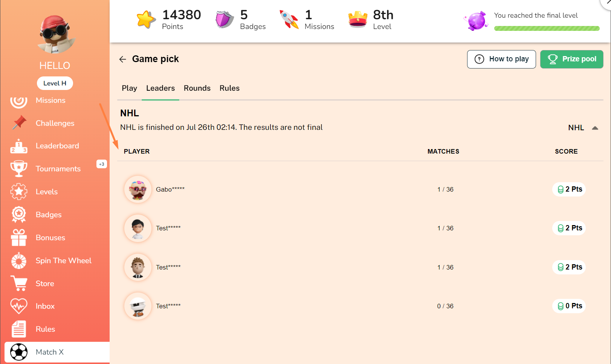Click the final level progress bar
The image size is (611, 364).
pyautogui.click(x=547, y=28)
